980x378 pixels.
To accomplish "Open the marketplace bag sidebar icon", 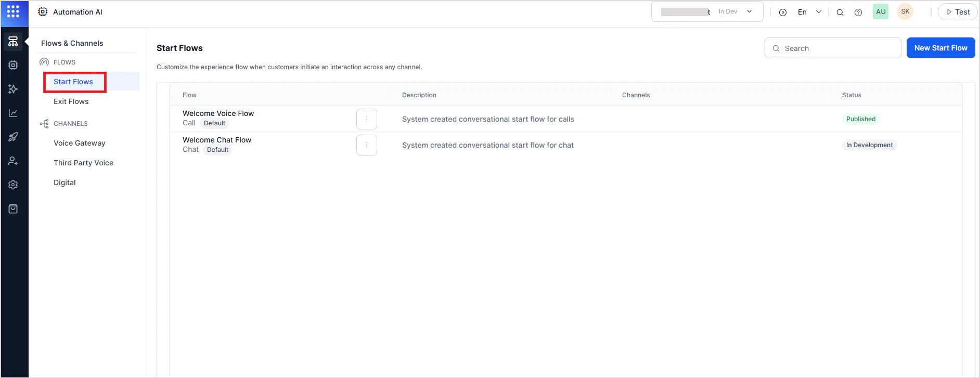I will click(13, 208).
